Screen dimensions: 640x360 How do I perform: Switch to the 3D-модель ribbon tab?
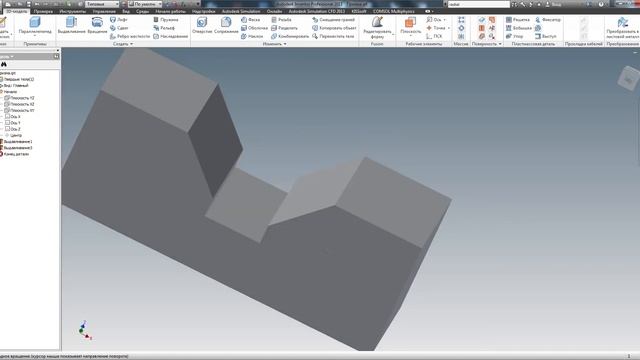click(x=16, y=11)
